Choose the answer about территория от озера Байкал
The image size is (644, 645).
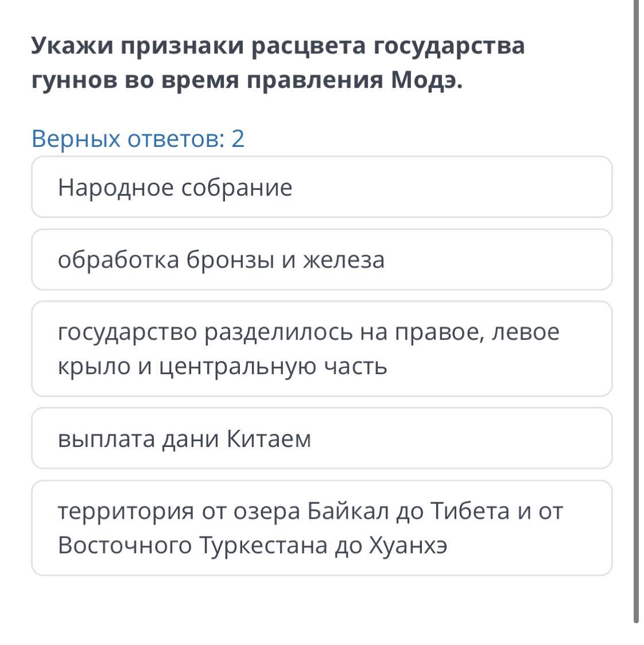click(x=321, y=528)
